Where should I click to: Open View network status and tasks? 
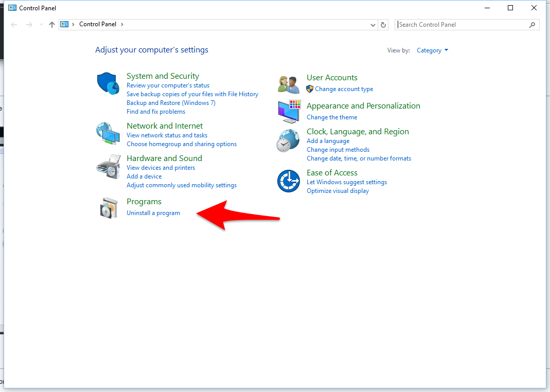click(167, 135)
